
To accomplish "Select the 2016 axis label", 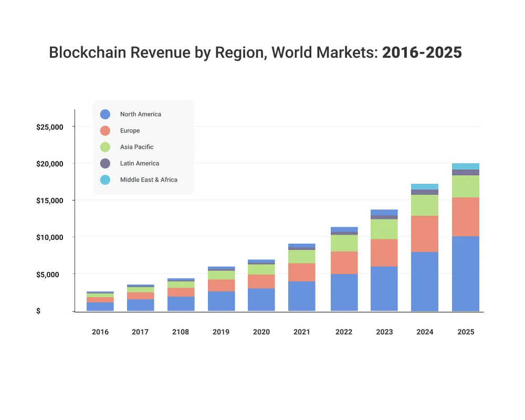I will (x=100, y=332).
